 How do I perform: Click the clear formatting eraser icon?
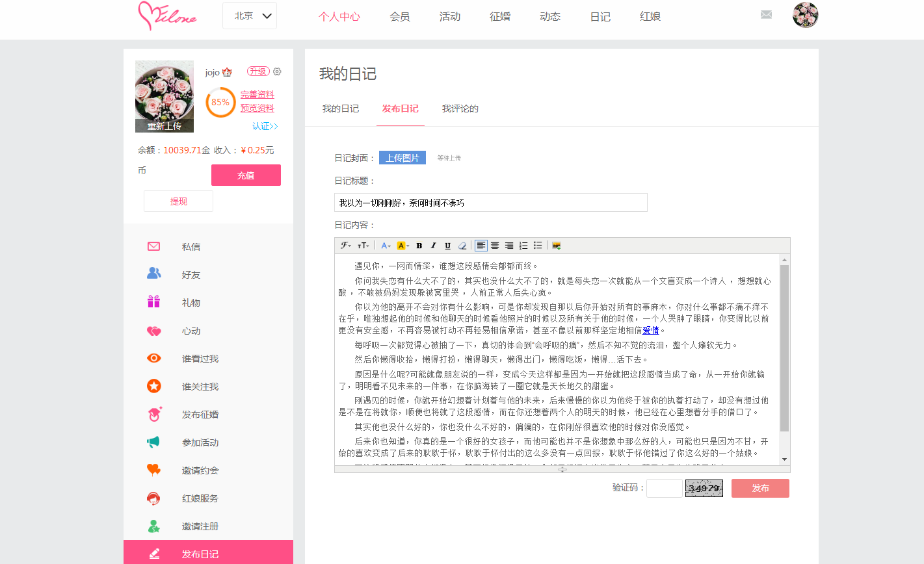462,246
